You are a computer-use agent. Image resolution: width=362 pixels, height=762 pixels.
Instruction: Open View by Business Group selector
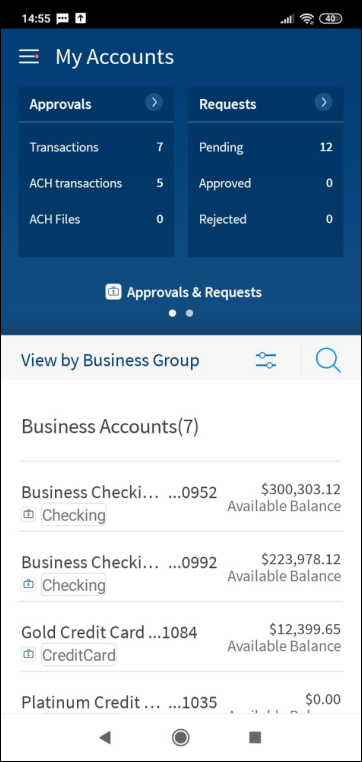[x=110, y=361]
